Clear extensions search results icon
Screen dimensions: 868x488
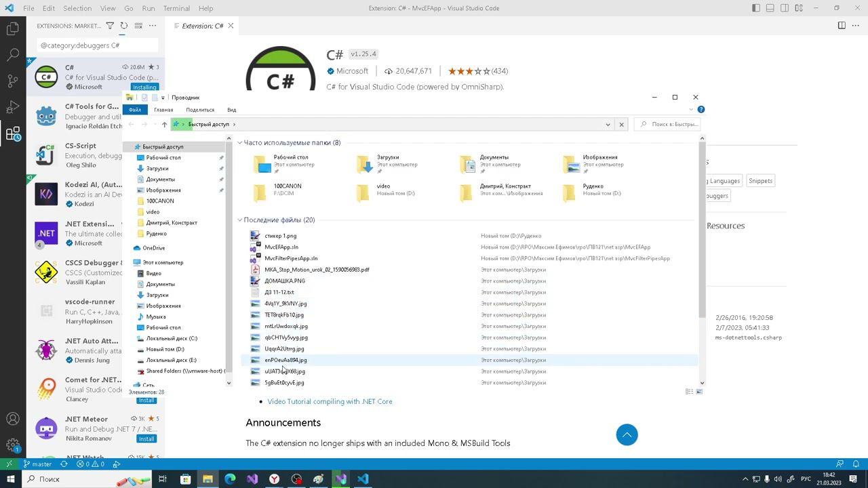(138, 26)
